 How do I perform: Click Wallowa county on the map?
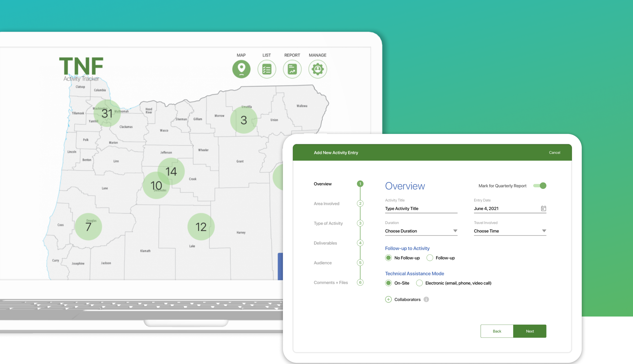click(302, 106)
